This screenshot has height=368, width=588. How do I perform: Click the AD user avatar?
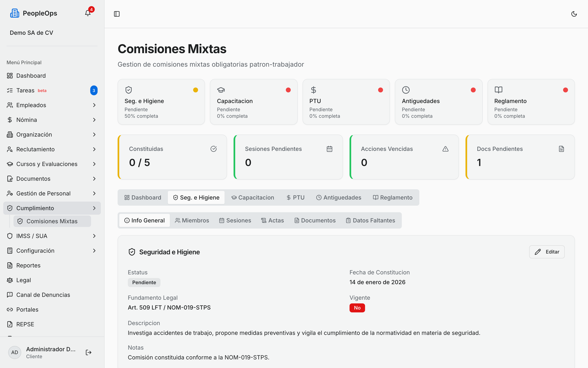14,352
